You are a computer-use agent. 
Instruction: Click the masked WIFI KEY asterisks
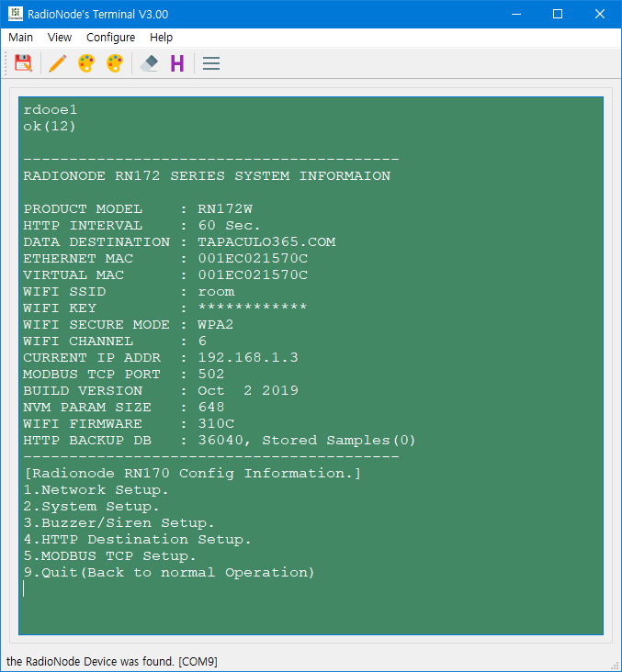coord(253,308)
